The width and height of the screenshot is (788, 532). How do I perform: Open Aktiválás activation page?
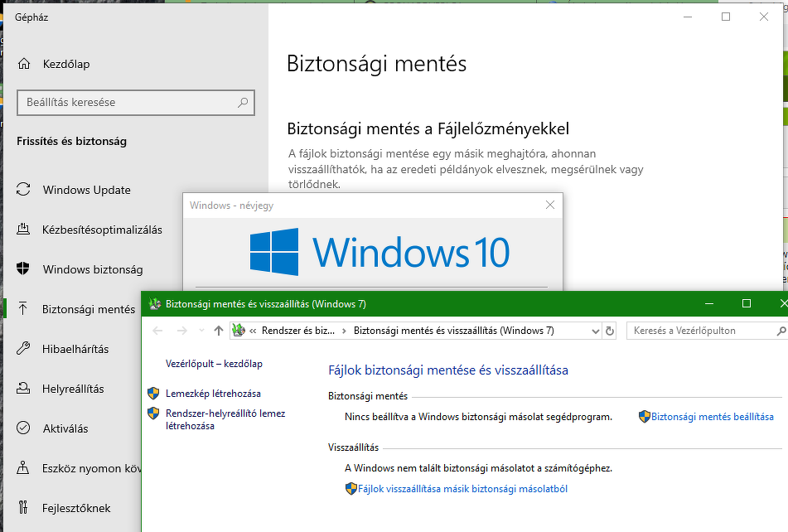(x=65, y=428)
